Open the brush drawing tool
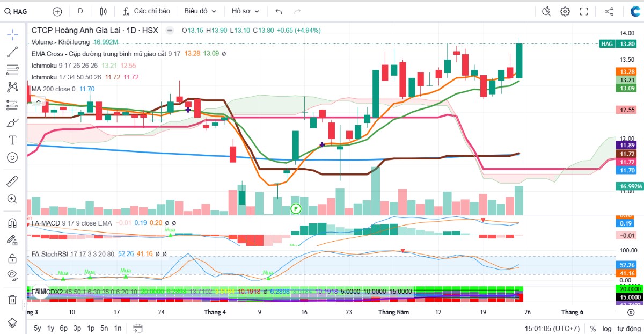The height and width of the screenshot is (334, 644). click(12, 122)
